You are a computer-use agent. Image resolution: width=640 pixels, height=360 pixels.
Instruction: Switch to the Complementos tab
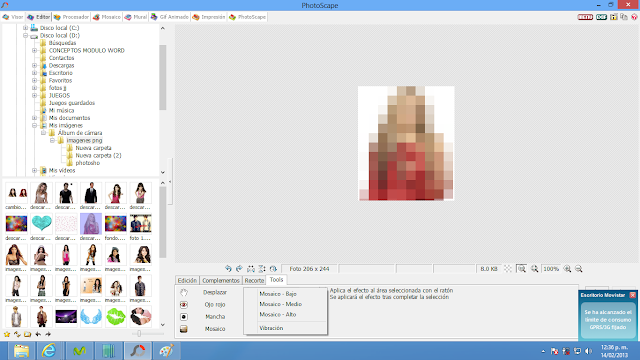tap(221, 280)
